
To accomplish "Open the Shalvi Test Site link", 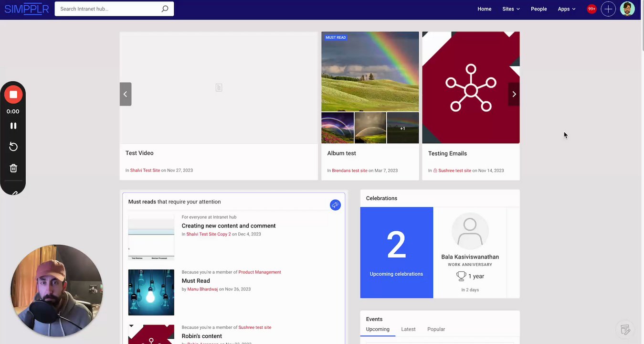I will pos(145,171).
